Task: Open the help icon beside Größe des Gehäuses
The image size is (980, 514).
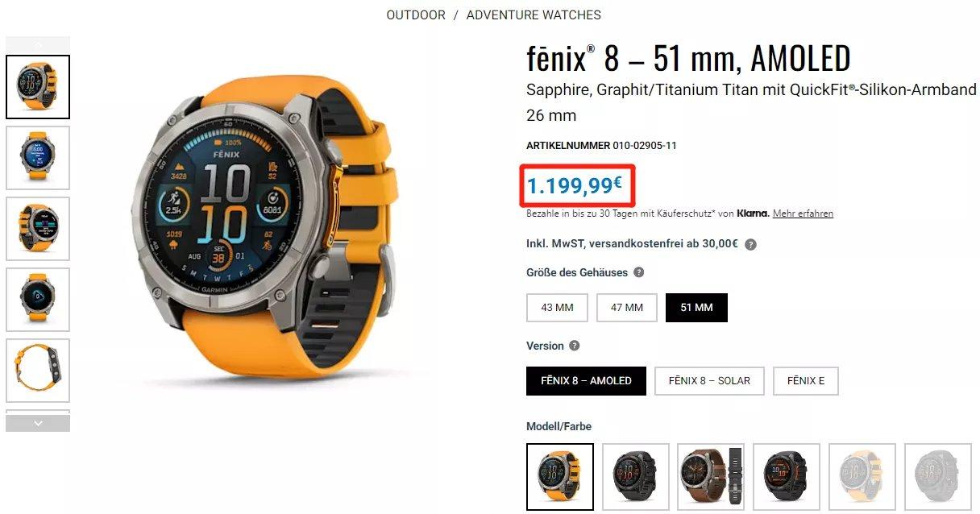Action: [x=639, y=272]
